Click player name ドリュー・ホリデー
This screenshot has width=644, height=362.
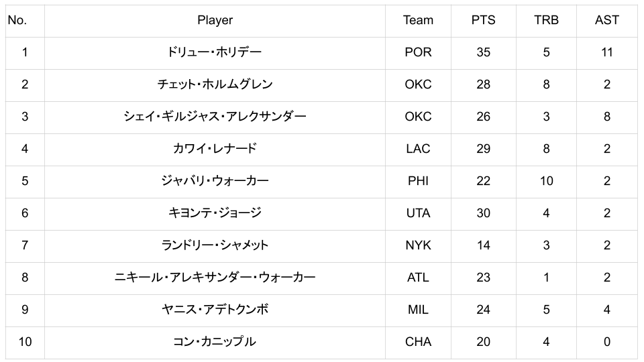[215, 52]
